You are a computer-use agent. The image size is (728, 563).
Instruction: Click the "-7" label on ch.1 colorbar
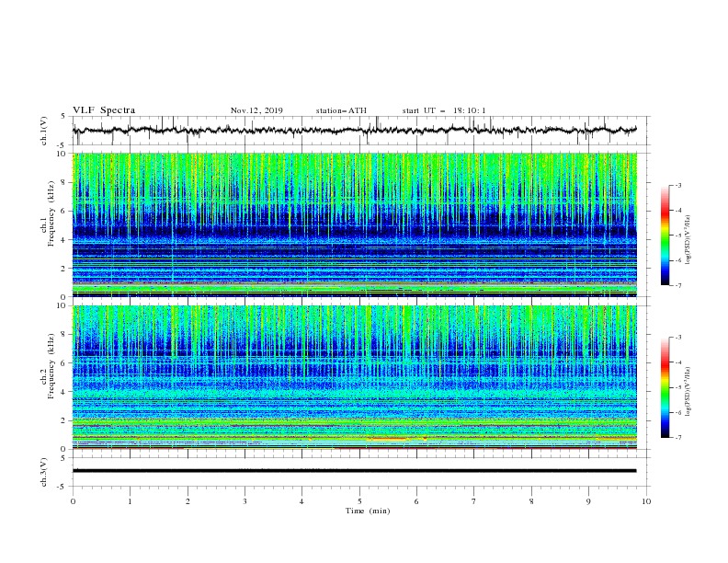678,285
